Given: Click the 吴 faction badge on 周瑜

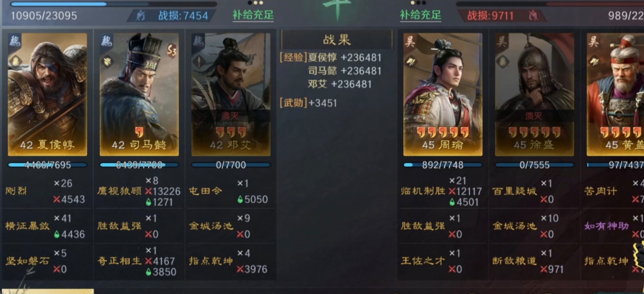Looking at the screenshot, I should click(410, 41).
